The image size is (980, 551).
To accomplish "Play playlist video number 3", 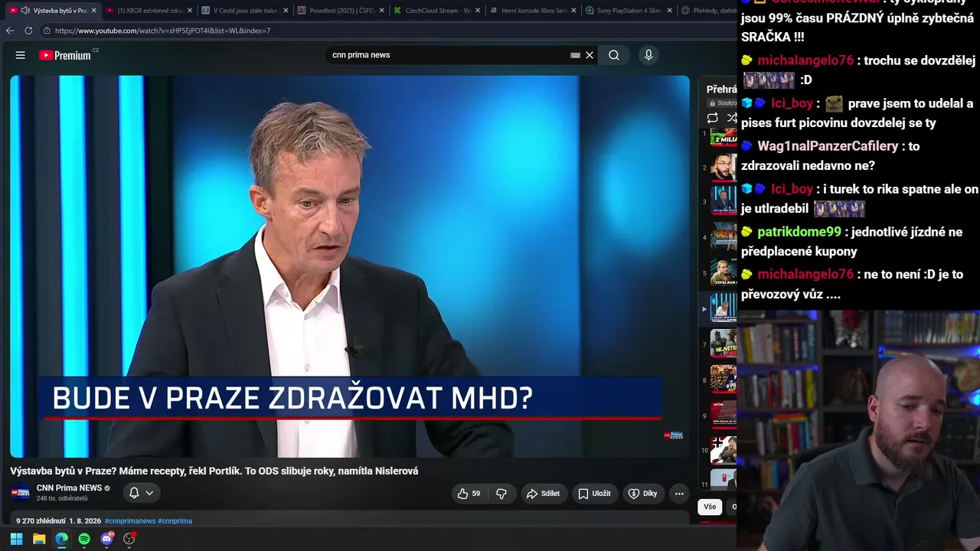I will click(x=724, y=202).
